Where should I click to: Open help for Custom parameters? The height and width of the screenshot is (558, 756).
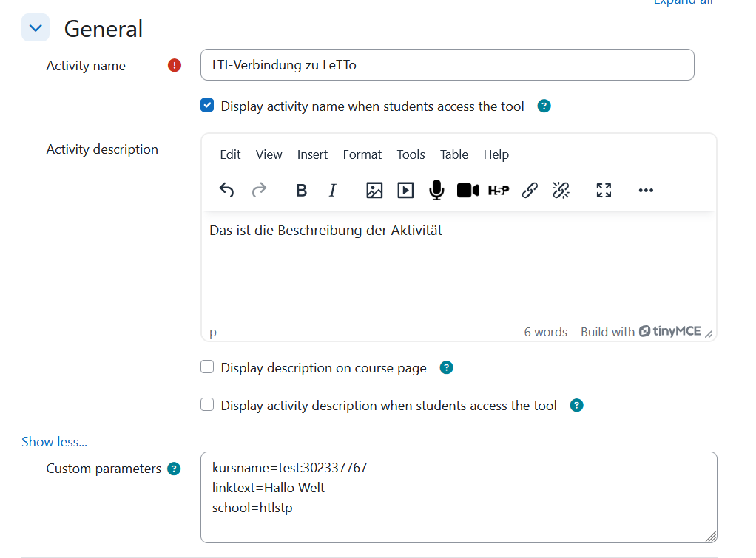click(174, 469)
